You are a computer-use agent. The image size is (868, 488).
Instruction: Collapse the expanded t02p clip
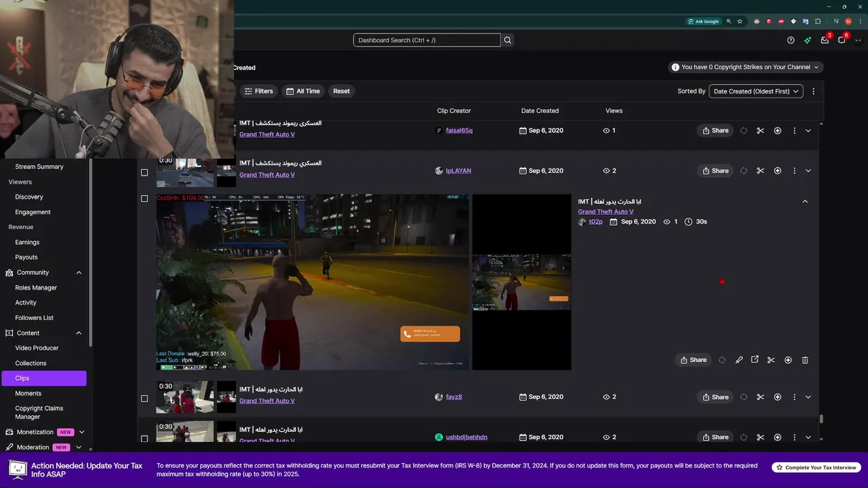[805, 201]
